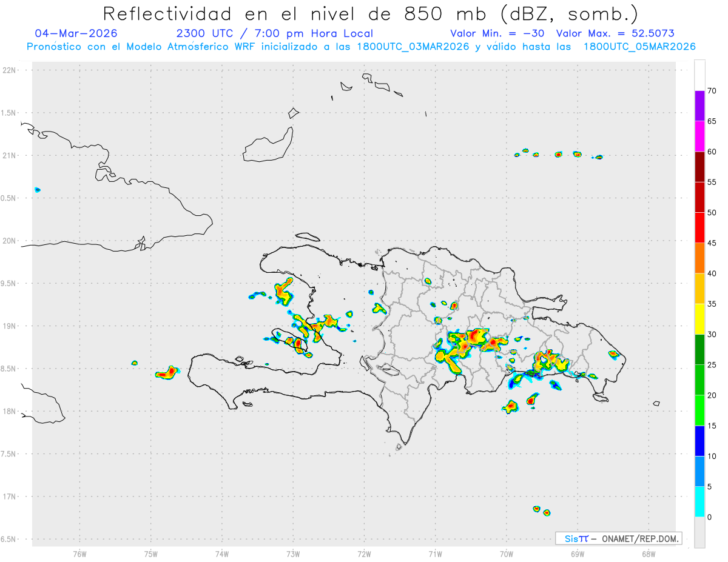Click the '73W' longitude label
This screenshot has height=562, width=728.
tap(293, 554)
